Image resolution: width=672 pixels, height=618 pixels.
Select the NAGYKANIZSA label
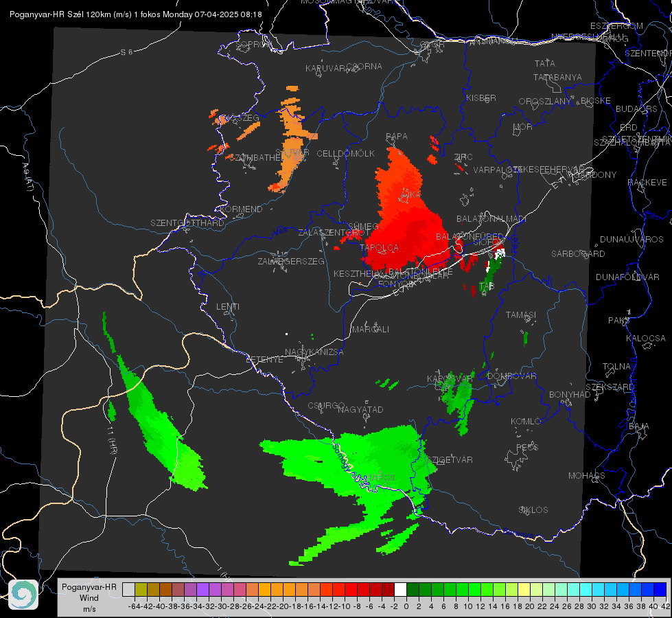314,352
